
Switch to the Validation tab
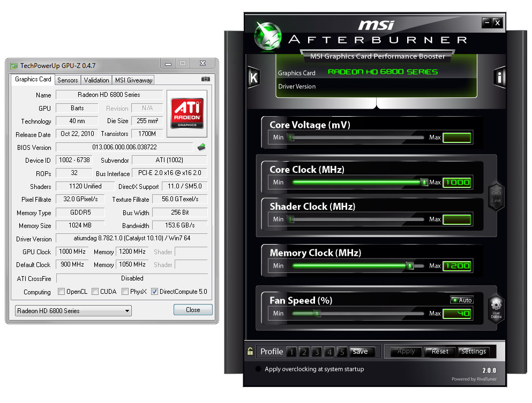96,80
